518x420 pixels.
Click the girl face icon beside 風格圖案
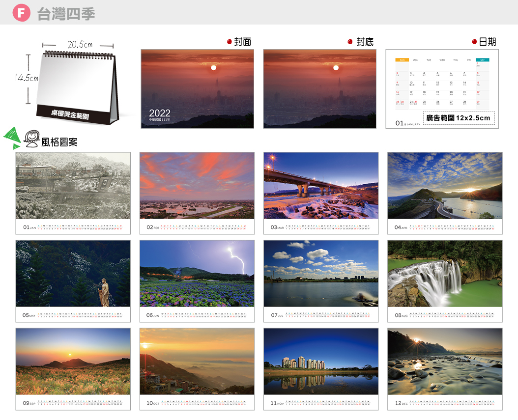[32, 139]
